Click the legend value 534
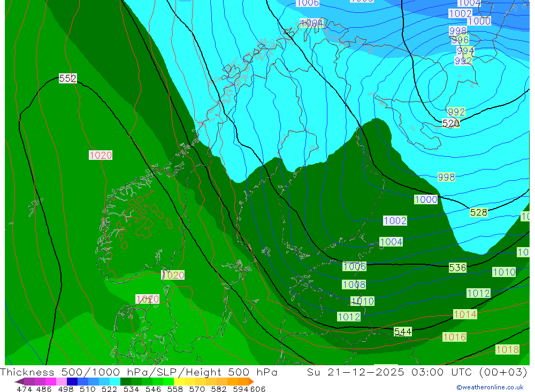This screenshot has width=535, height=392. 131,389
